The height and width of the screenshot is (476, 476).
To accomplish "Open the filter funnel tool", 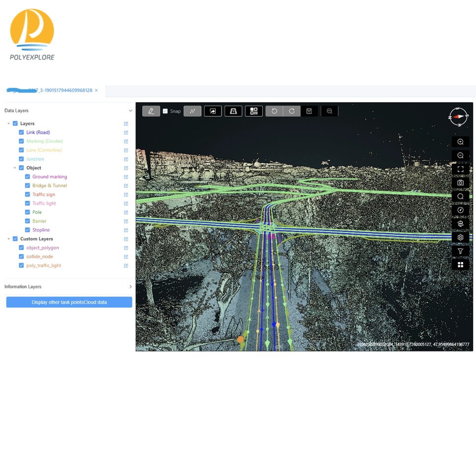I will pos(460,251).
